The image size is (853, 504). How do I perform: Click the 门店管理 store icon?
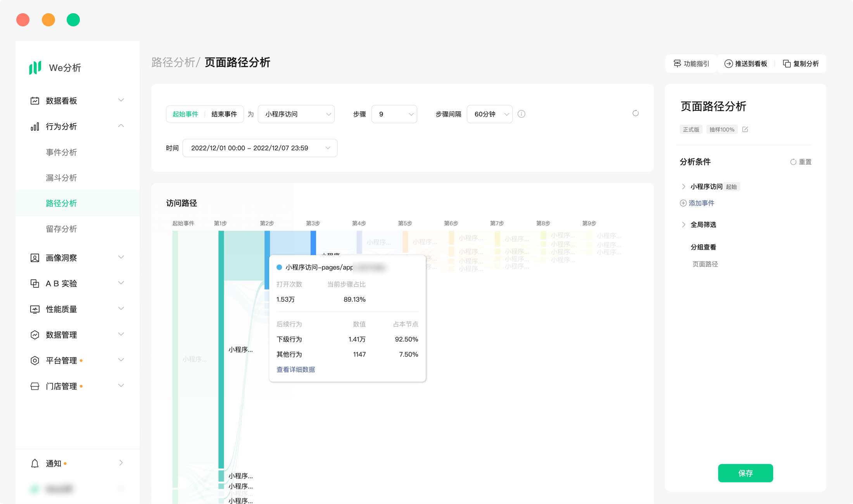pos(35,386)
